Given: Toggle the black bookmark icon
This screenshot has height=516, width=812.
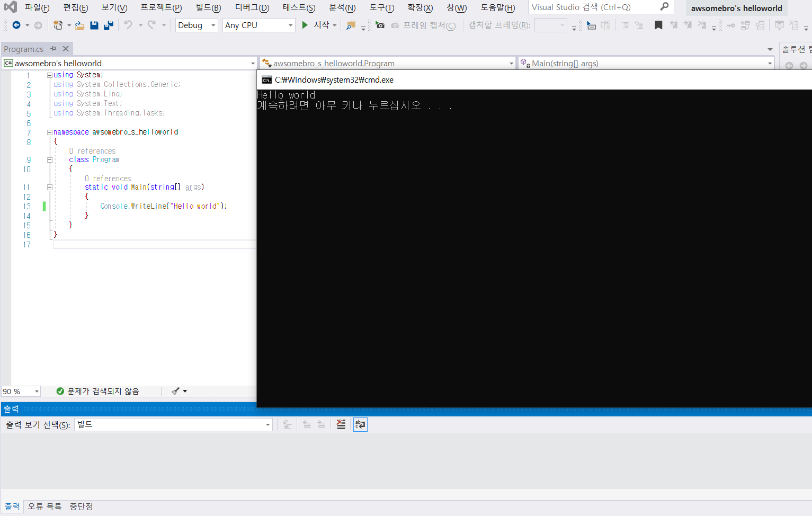Looking at the screenshot, I should coord(658,25).
